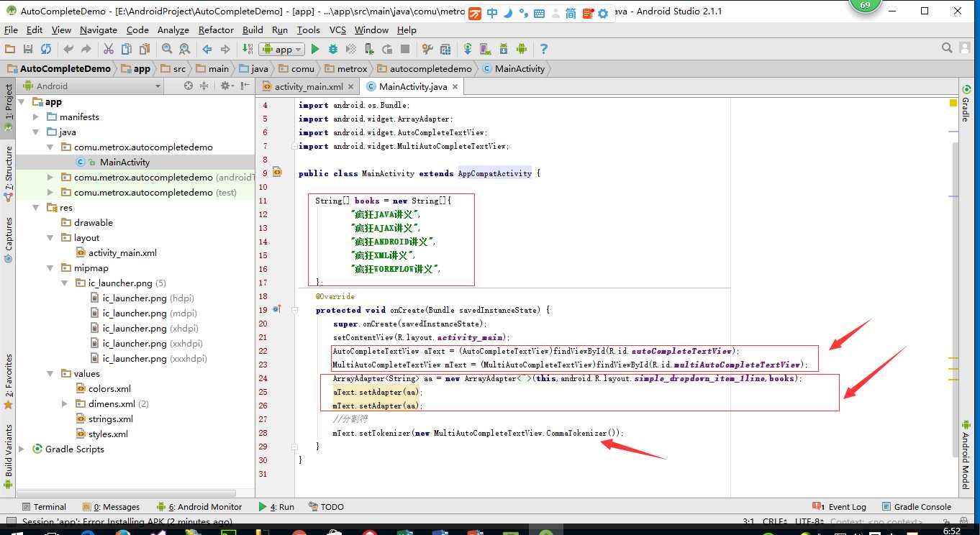Click the Search Everywhere magnifier icon

tap(947, 48)
